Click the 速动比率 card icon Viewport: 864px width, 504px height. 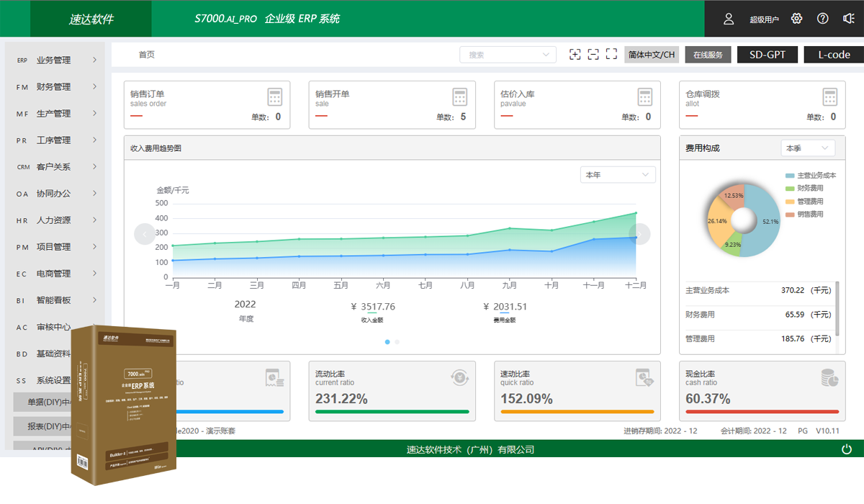coord(644,377)
